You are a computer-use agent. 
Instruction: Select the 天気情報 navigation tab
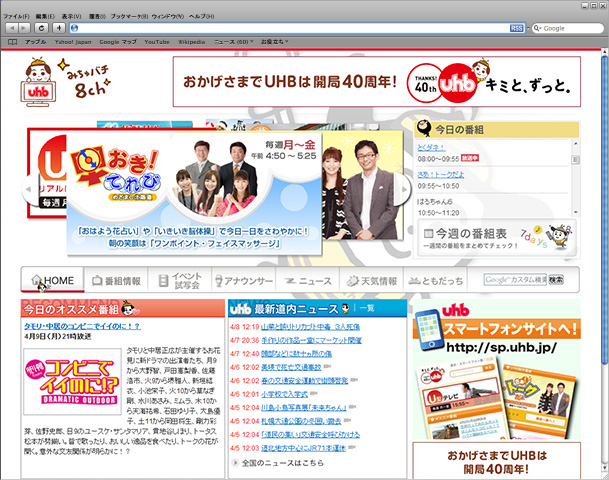pos(372,280)
